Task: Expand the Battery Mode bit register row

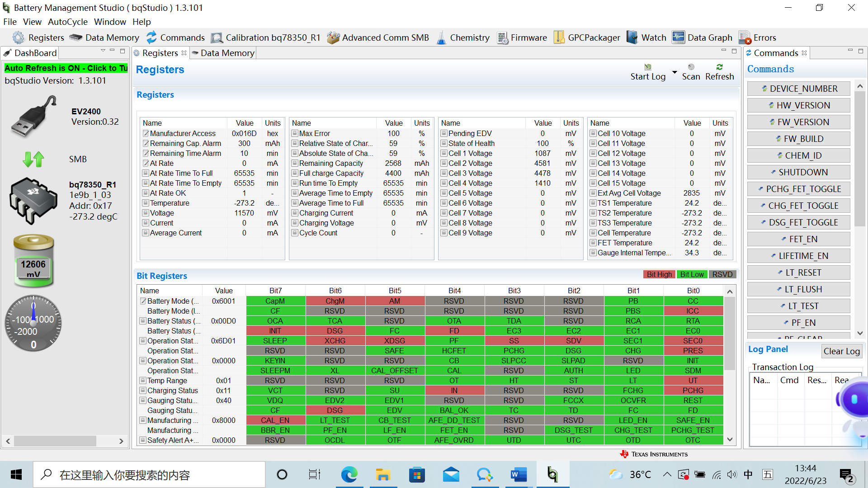Action: (143, 301)
